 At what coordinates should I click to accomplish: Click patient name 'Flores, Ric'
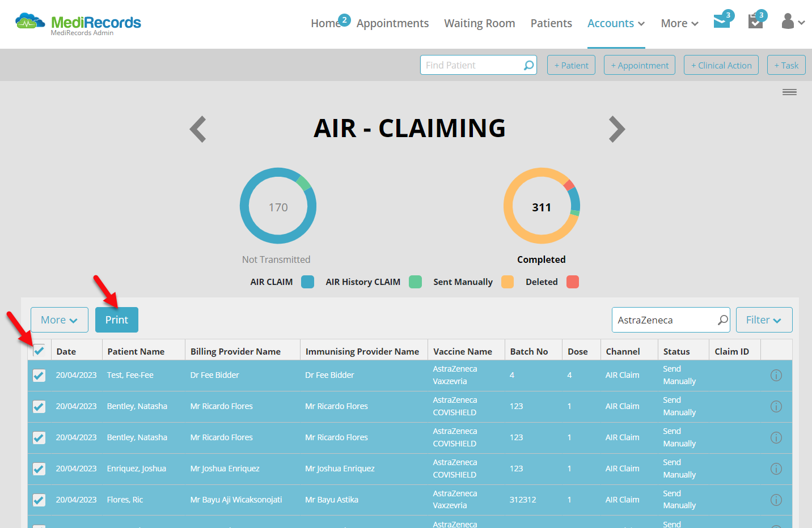(x=125, y=500)
